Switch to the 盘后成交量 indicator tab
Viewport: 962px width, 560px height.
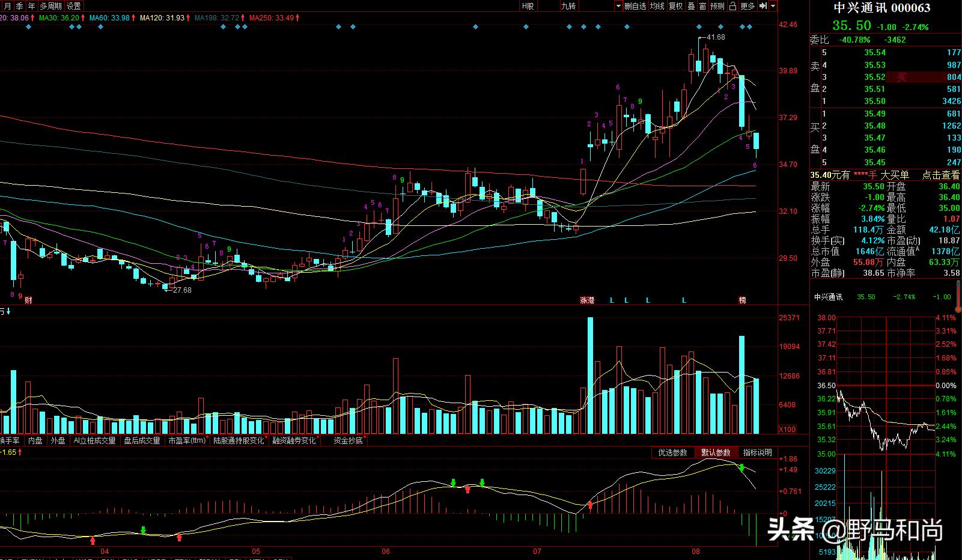click(142, 440)
